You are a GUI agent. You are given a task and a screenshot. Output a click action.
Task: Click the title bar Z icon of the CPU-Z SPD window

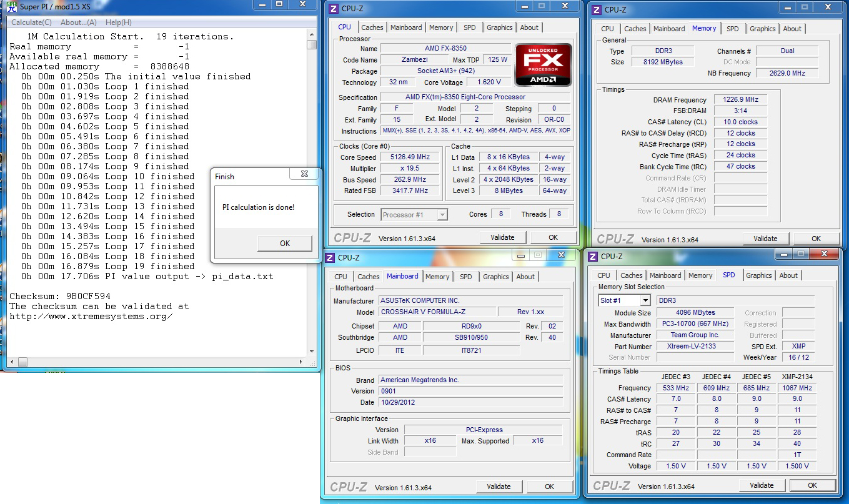click(593, 257)
